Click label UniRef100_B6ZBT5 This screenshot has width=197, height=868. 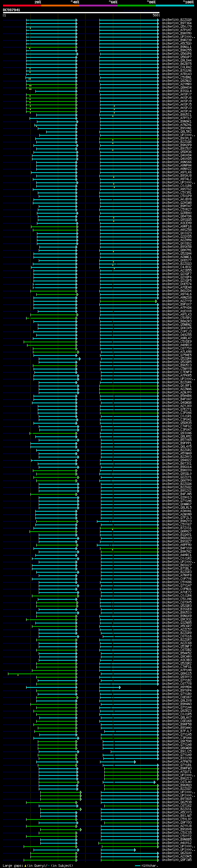[x=177, y=64]
